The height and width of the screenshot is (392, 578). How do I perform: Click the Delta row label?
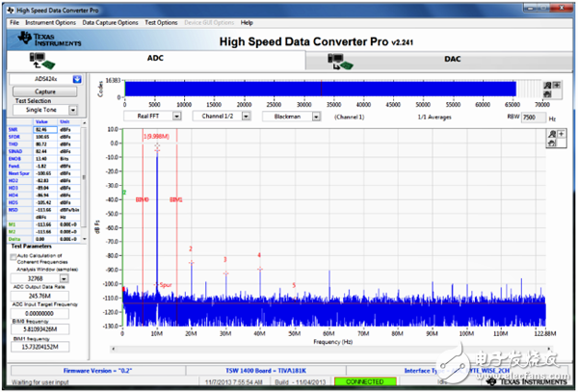coord(14,239)
